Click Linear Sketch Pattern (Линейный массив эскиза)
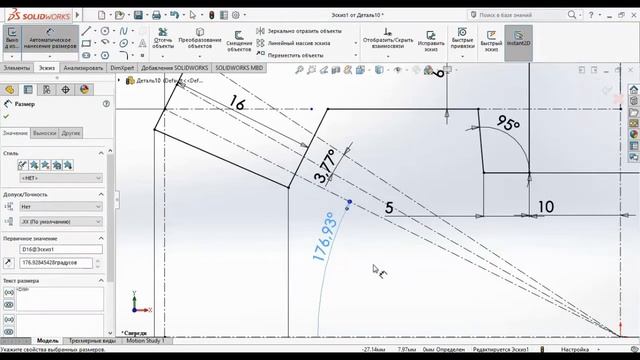This screenshot has width=640, height=360. tap(294, 43)
